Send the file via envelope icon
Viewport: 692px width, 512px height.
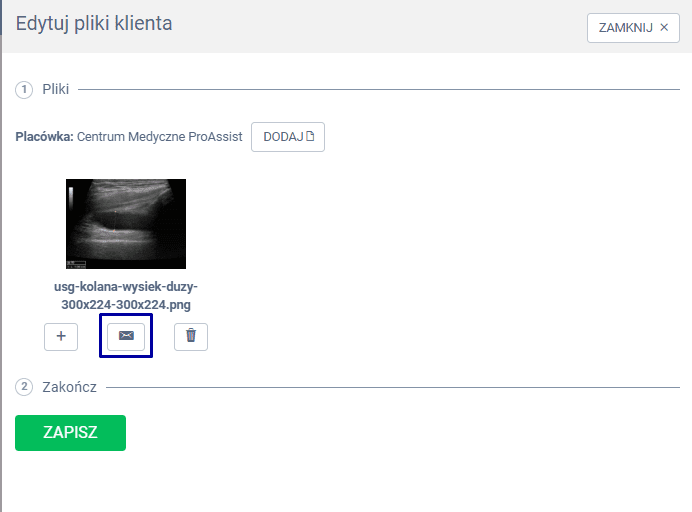click(x=126, y=337)
